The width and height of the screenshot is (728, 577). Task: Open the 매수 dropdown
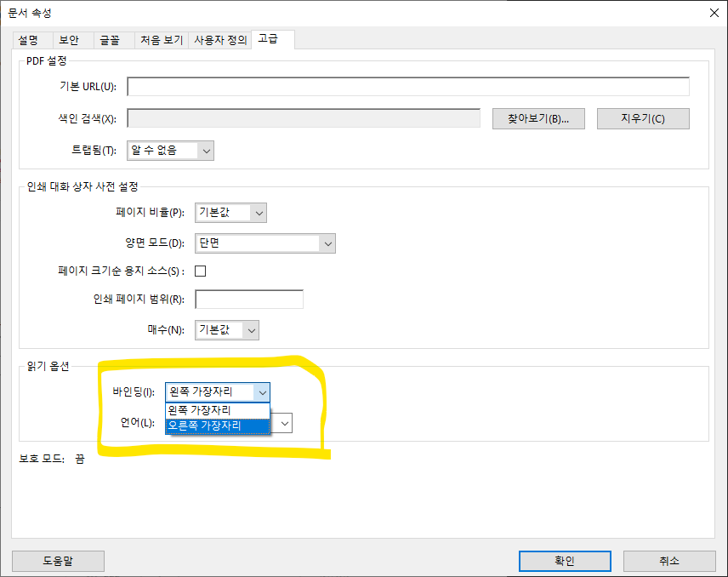pyautogui.click(x=227, y=330)
